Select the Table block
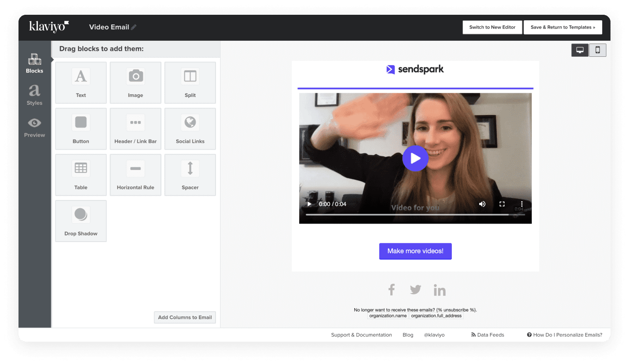Screen dimensions: 629x364 click(81, 175)
